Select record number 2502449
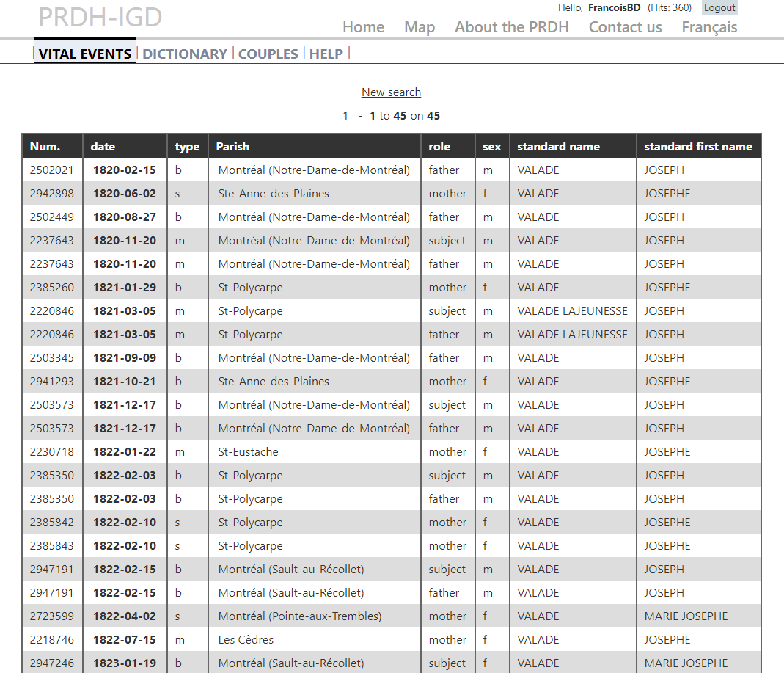This screenshot has height=673, width=784. click(x=51, y=217)
